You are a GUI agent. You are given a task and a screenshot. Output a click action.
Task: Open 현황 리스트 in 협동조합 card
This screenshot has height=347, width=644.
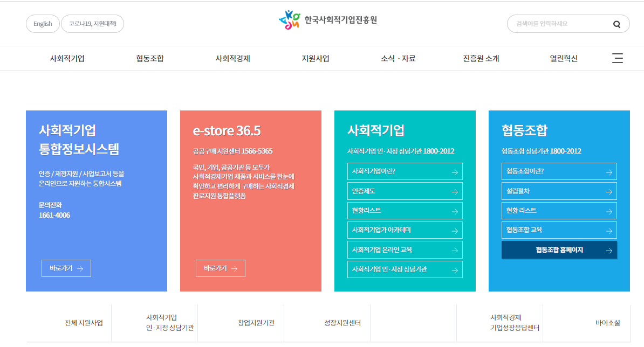559,211
